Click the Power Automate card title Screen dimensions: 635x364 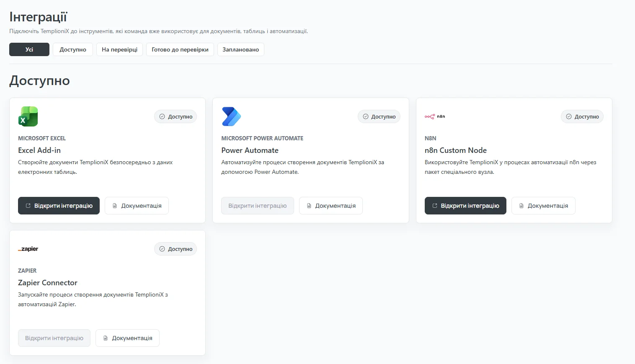[x=250, y=150]
